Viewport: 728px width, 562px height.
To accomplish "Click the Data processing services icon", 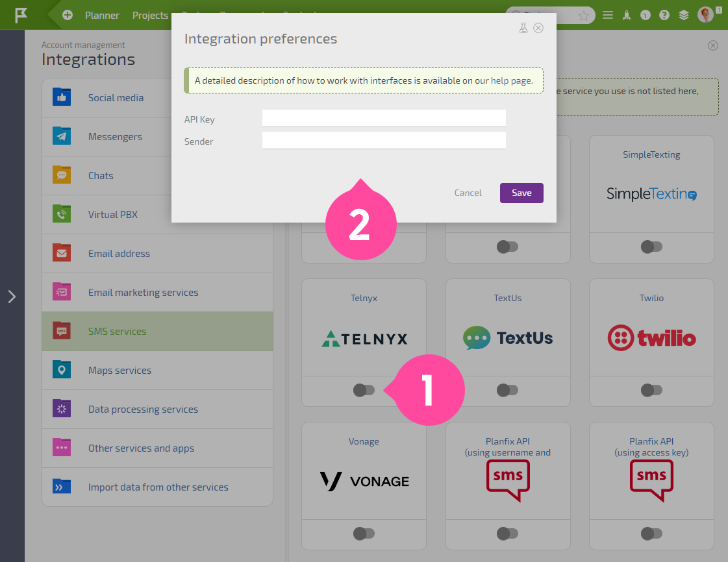I will pyautogui.click(x=62, y=409).
